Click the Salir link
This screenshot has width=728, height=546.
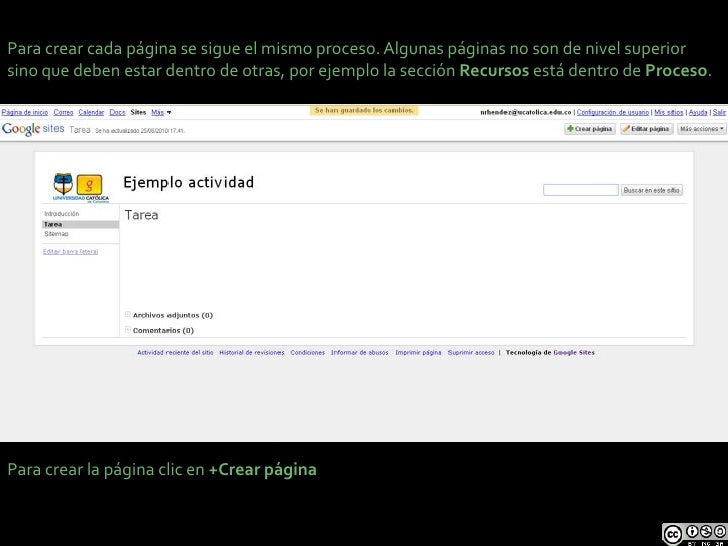tap(719, 112)
